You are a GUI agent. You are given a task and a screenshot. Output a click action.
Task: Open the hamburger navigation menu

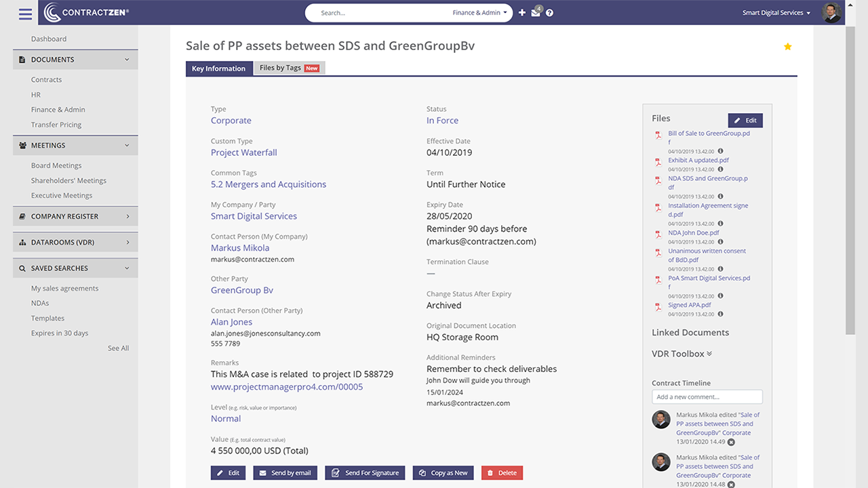pos(25,14)
